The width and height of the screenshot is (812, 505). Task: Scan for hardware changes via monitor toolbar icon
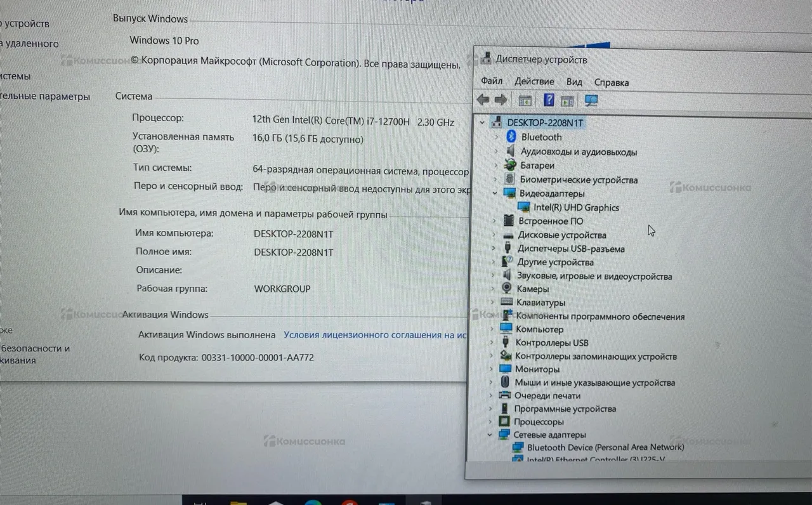coord(591,100)
